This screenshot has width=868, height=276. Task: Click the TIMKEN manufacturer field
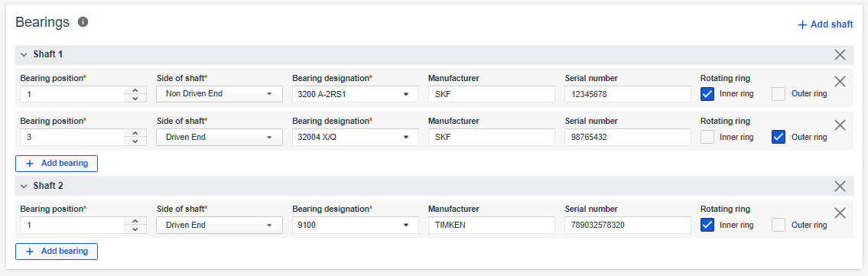point(492,225)
